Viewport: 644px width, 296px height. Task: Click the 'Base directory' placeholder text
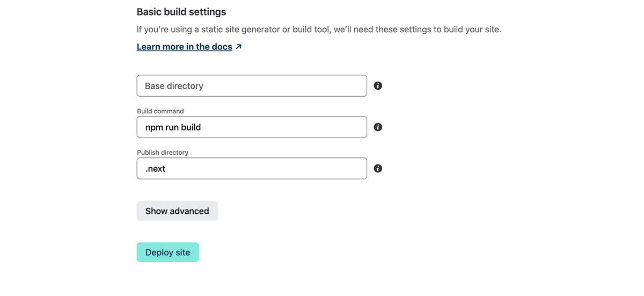(174, 86)
